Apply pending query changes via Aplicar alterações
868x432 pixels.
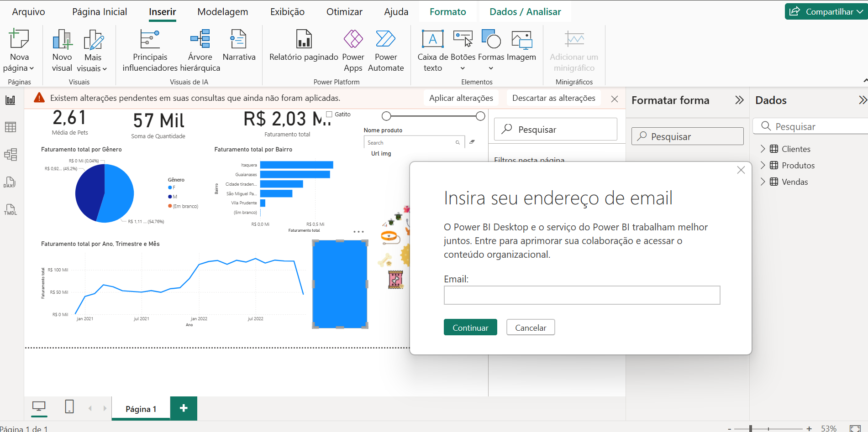click(x=461, y=98)
